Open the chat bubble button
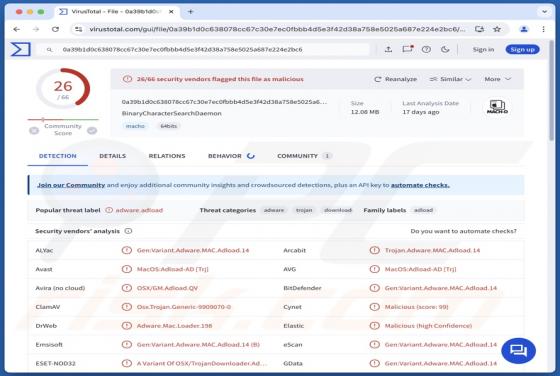Viewport: 560px width, 376px height. click(x=518, y=351)
